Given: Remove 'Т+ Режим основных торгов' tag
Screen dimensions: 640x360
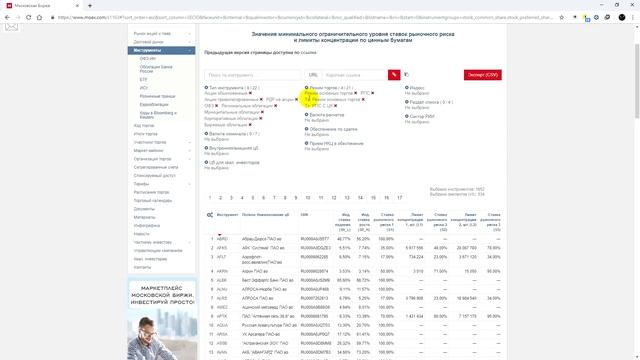Looking at the screenshot, I should point(363,100).
